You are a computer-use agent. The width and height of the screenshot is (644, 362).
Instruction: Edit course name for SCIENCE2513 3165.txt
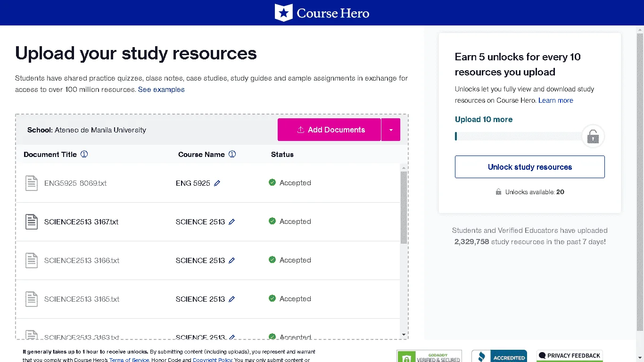coord(232,299)
